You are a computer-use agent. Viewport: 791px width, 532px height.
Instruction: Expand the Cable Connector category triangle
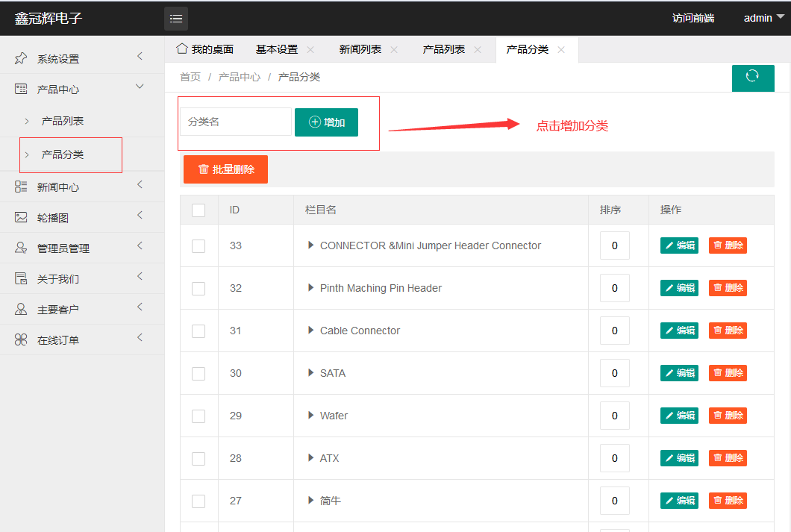pyautogui.click(x=311, y=331)
